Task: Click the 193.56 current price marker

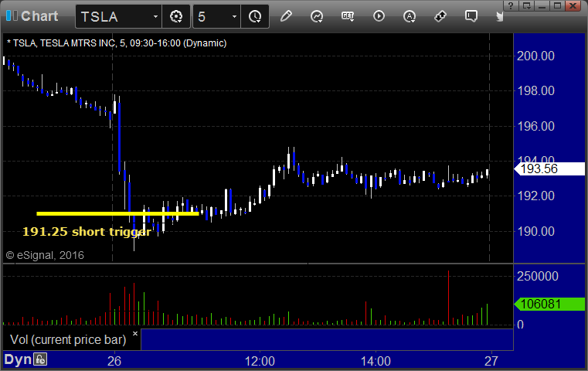Action: [550, 168]
